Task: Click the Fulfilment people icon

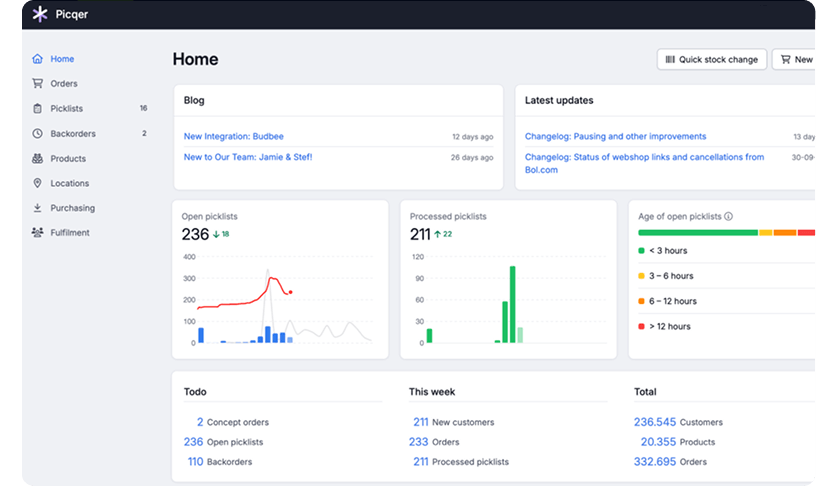Action: [37, 233]
